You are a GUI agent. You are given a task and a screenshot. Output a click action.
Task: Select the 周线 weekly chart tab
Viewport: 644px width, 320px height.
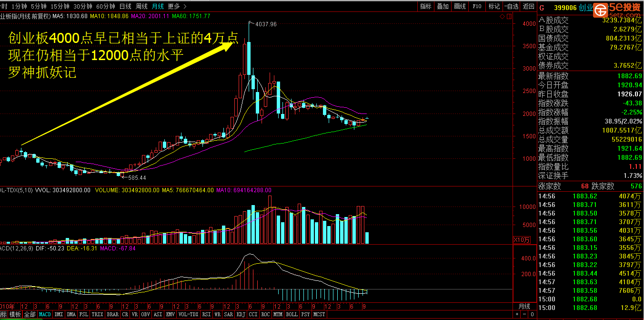tap(141, 6)
